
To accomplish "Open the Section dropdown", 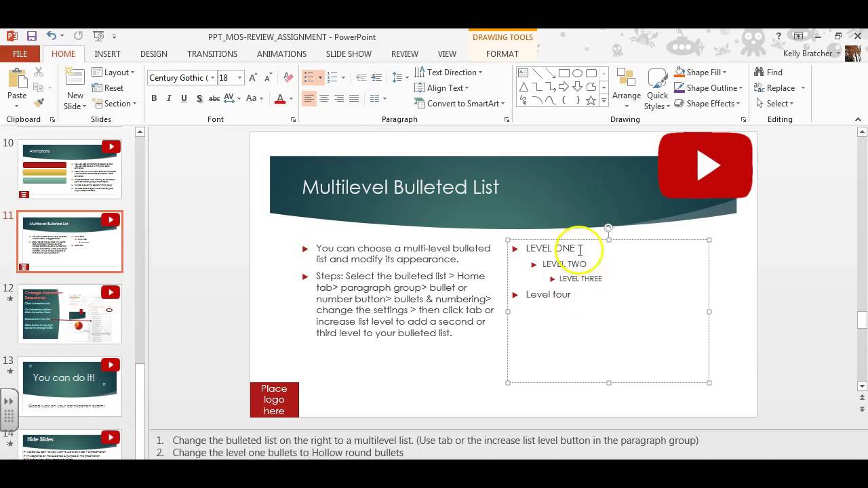I will 115,104.
